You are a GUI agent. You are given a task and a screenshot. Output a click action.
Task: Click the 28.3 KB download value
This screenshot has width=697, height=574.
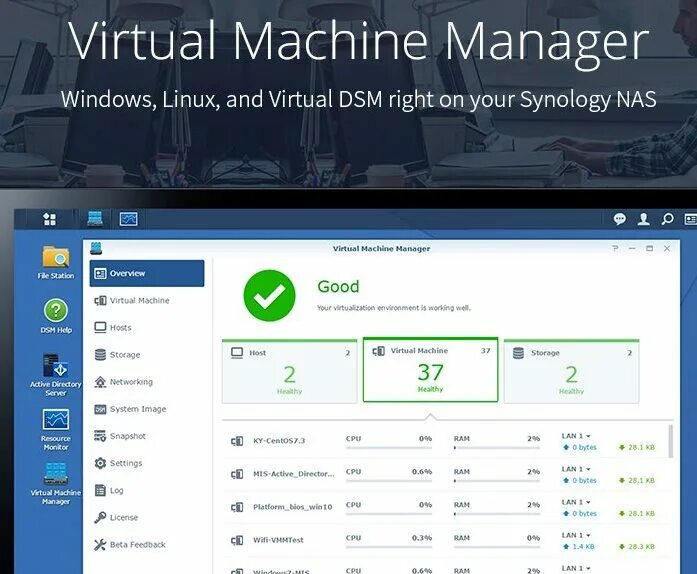click(641, 547)
